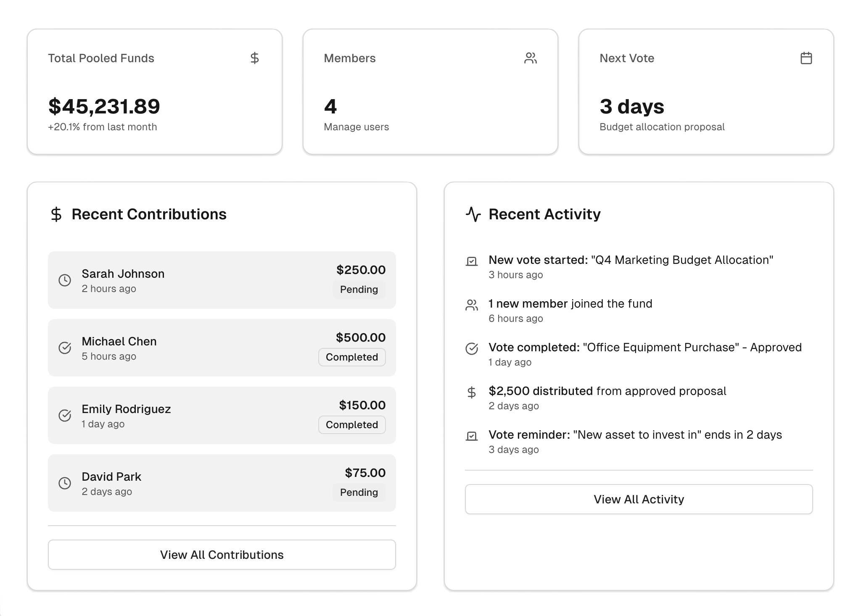Click the calendar icon in Next Vote card
The width and height of the screenshot is (861, 616).
click(x=806, y=58)
